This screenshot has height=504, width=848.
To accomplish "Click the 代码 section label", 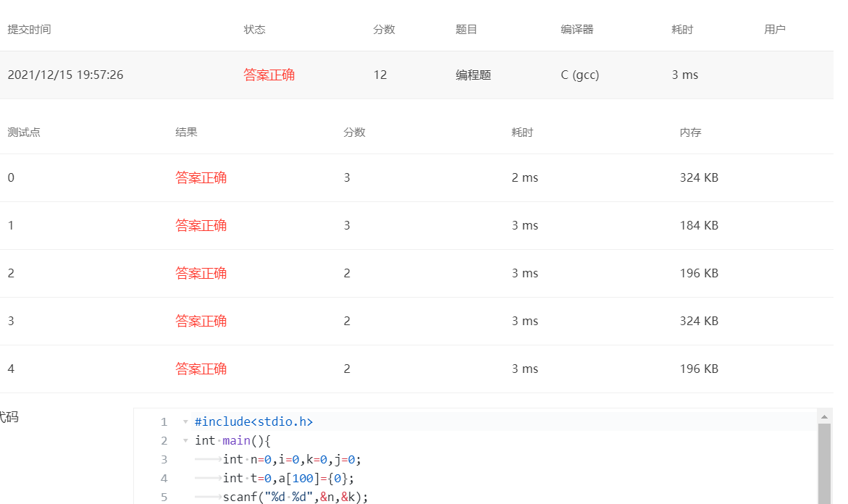I will tap(7, 417).
